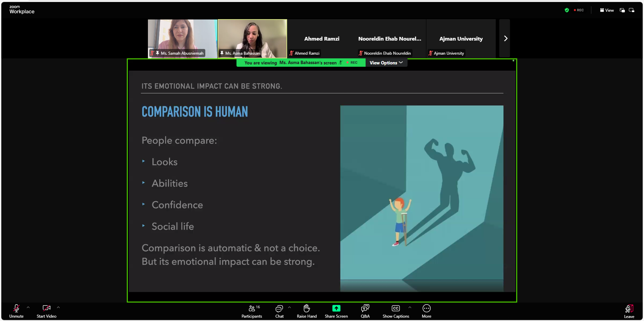Viewport: 644px width, 321px height.
Task: Raise Hand in the meeting
Action: 307,311
